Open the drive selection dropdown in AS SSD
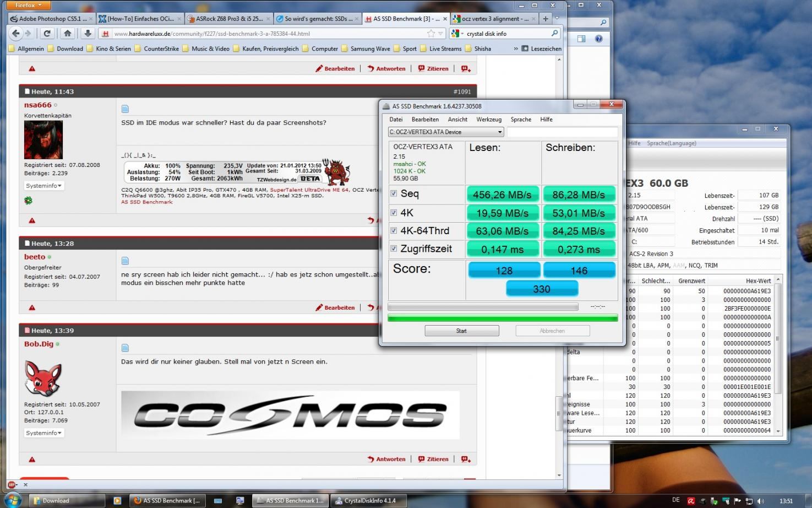812x508 pixels. (446, 132)
